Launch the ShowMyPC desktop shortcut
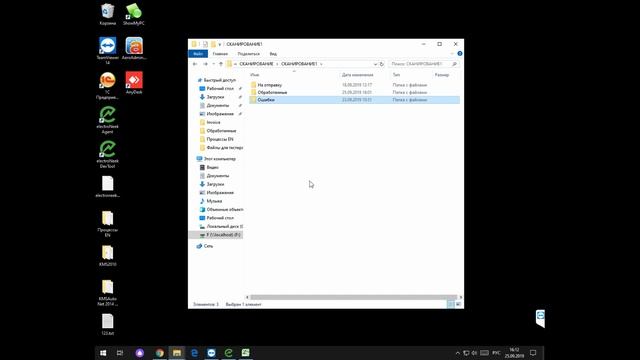This screenshot has width=640, height=360. 134,14
